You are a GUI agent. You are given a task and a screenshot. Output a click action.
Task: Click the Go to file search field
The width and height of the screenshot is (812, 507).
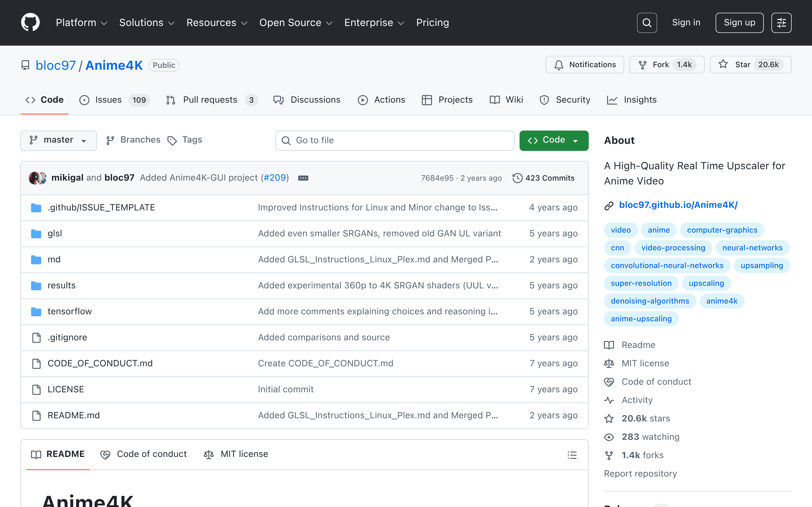[x=395, y=140]
